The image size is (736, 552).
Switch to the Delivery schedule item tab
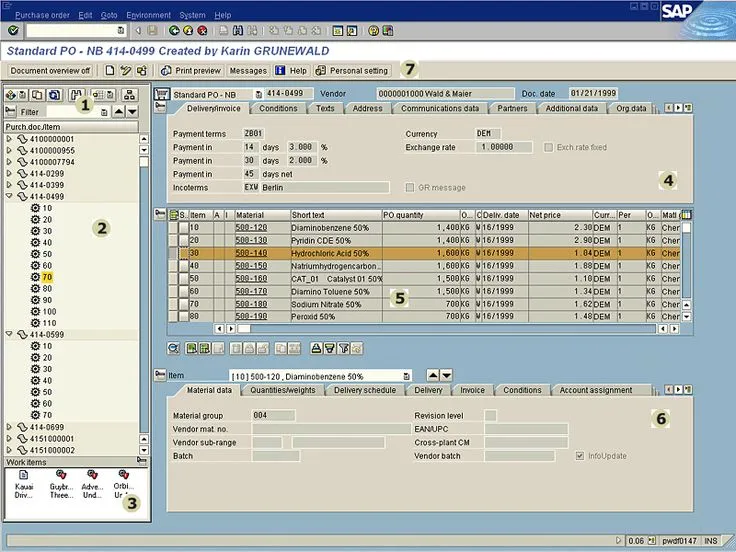pos(365,390)
